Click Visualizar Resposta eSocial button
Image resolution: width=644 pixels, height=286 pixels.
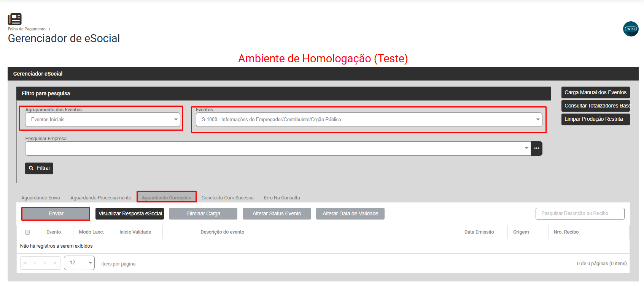[130, 214]
